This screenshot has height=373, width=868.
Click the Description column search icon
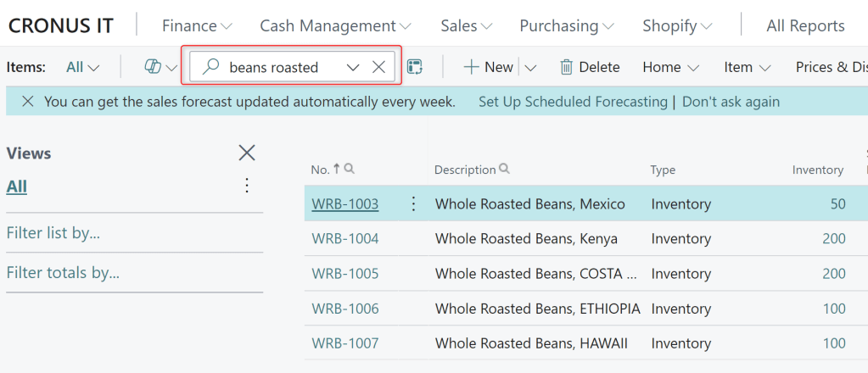point(505,170)
